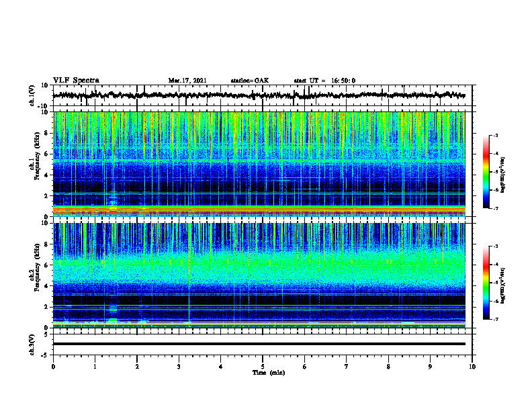
Task: Click the ch.1 color scale bar
Action: (486, 172)
